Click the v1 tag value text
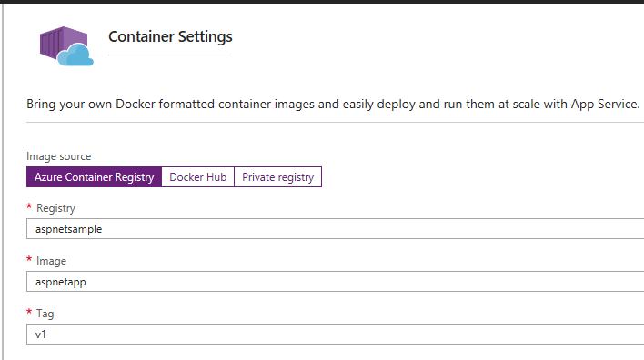Screen dimensions: 644x360 click(x=41, y=335)
